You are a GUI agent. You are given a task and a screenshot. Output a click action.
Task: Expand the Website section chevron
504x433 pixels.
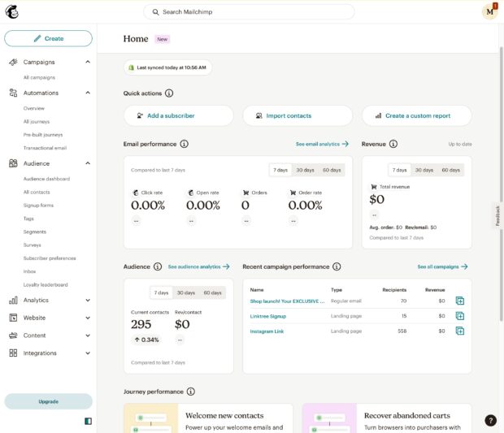pos(88,318)
